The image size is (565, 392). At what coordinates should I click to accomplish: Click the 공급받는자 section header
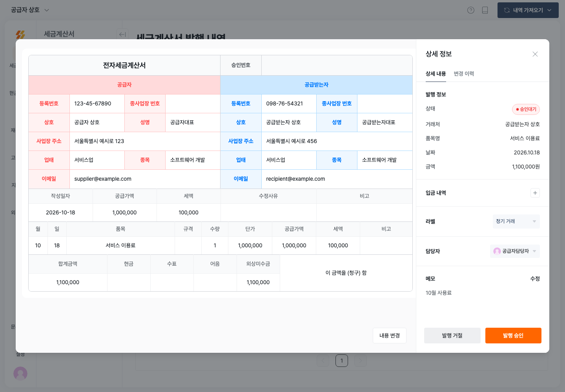pyautogui.click(x=316, y=85)
